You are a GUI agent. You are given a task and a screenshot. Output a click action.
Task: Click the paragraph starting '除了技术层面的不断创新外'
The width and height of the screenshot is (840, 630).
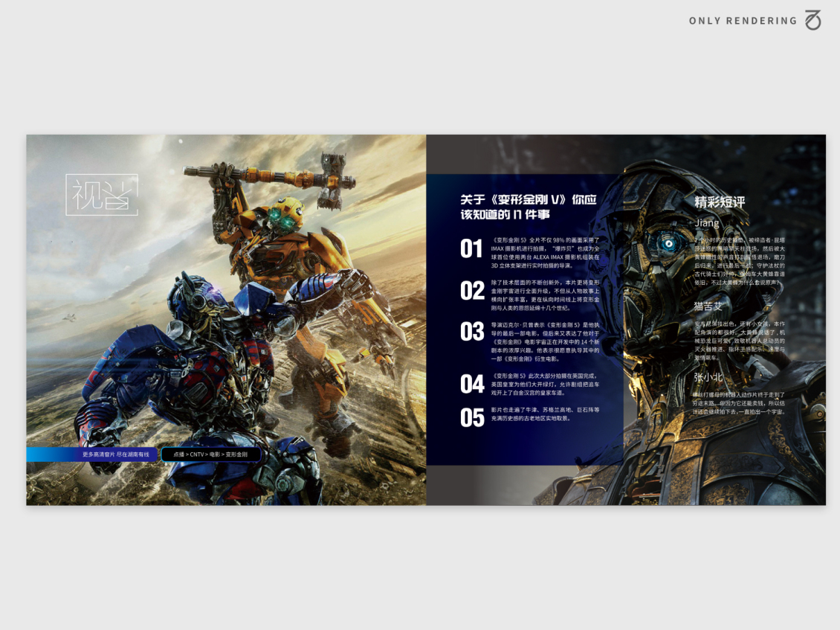pos(546,295)
